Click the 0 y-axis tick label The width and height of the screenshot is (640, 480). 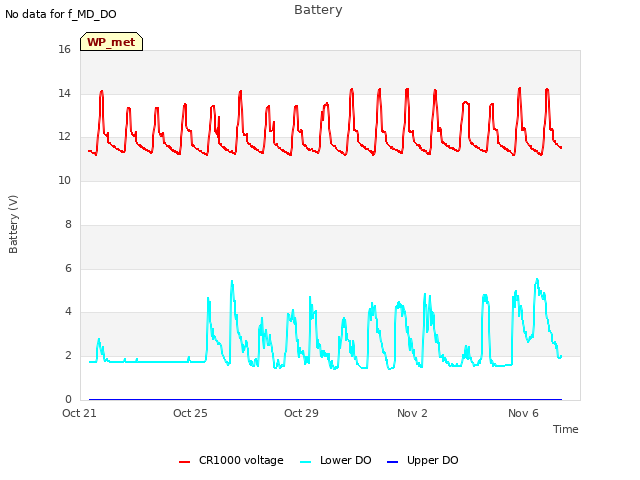coord(68,399)
